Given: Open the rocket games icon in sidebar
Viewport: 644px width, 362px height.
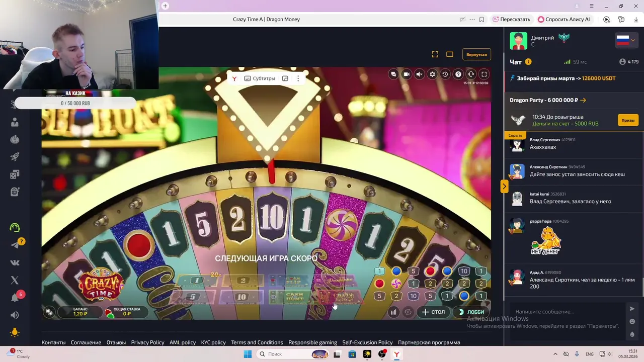Looking at the screenshot, I should tap(15, 157).
